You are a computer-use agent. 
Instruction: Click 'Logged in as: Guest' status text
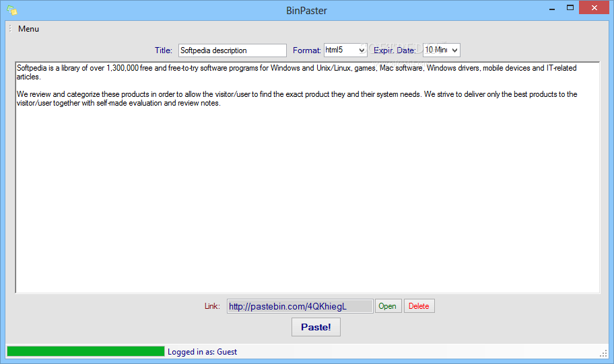click(x=202, y=352)
